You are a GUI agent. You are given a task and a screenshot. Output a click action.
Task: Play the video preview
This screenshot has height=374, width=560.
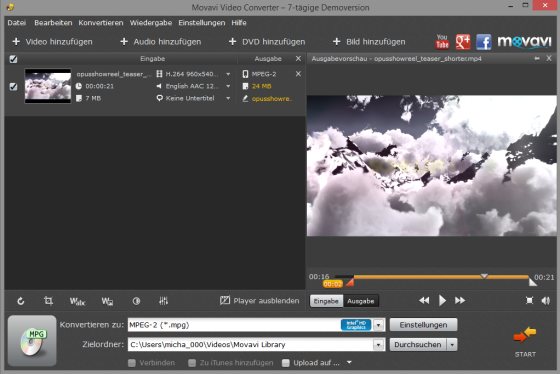[442, 301]
